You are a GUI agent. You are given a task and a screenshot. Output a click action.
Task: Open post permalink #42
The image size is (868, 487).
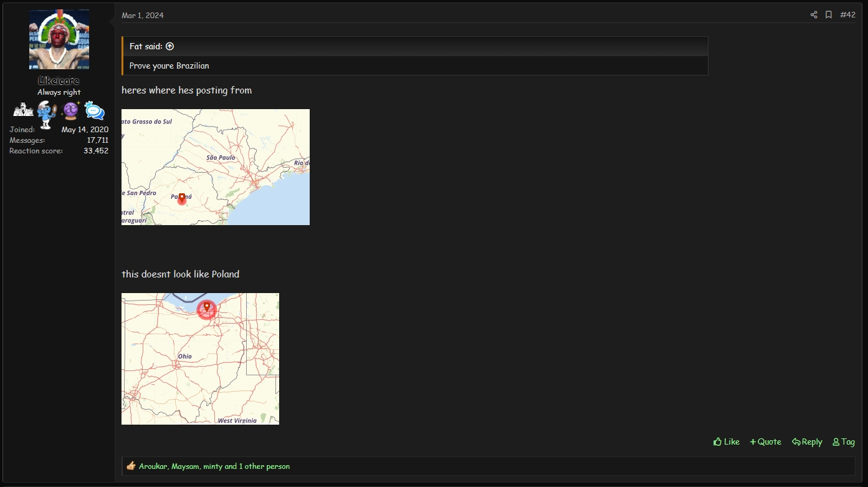[847, 15]
